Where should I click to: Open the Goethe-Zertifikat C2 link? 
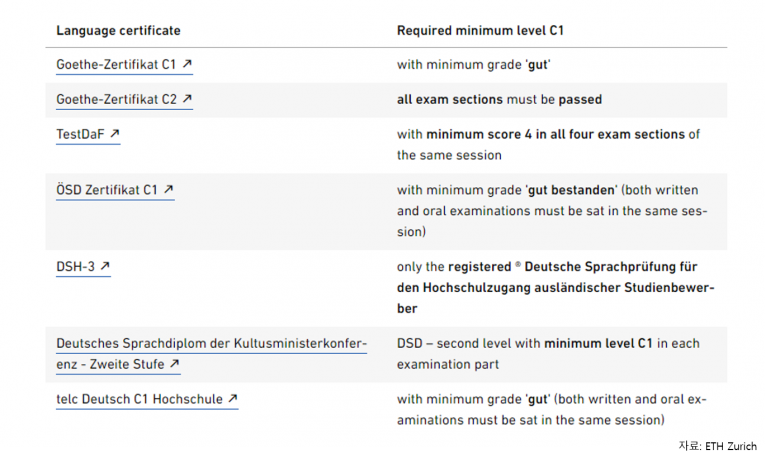click(x=124, y=99)
